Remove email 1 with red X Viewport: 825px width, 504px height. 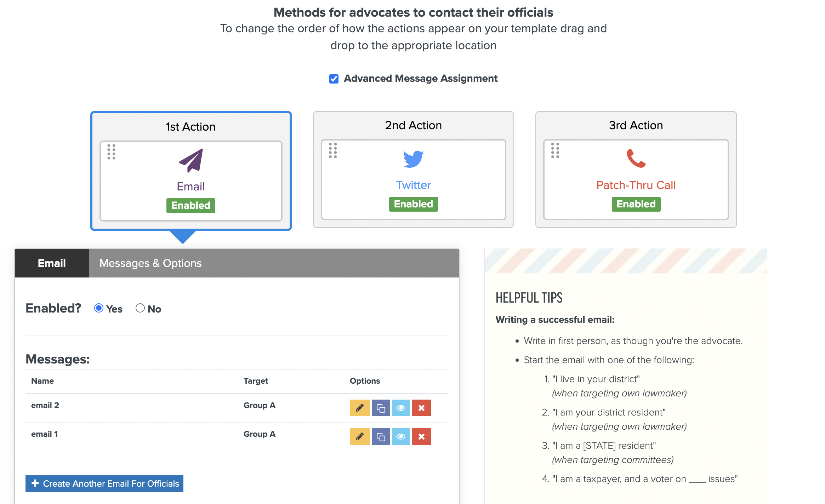(421, 436)
